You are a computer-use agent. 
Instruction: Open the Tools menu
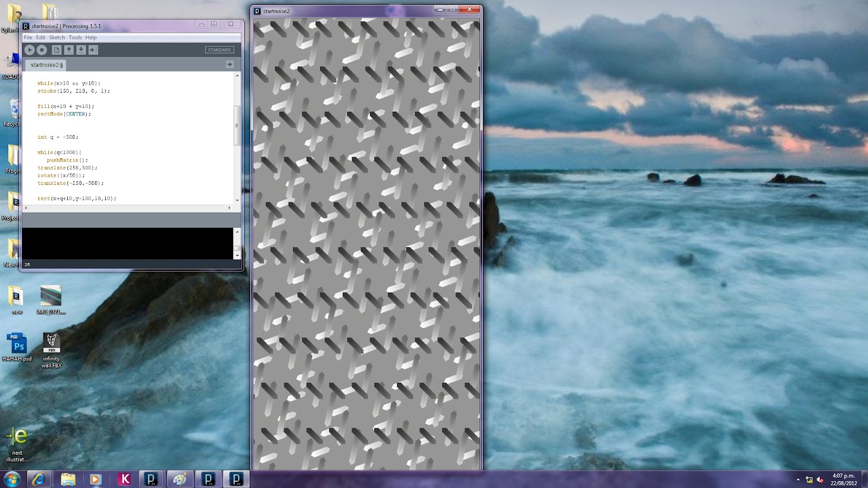pyautogui.click(x=75, y=37)
